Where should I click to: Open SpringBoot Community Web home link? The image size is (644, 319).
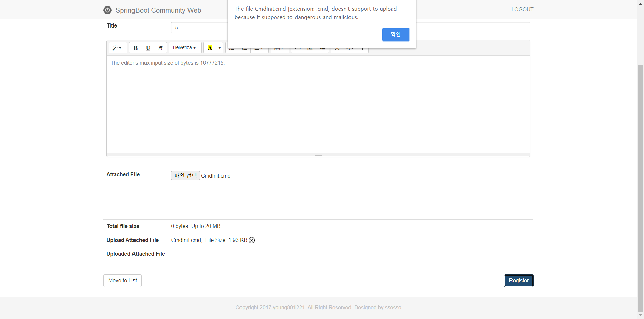click(x=158, y=10)
